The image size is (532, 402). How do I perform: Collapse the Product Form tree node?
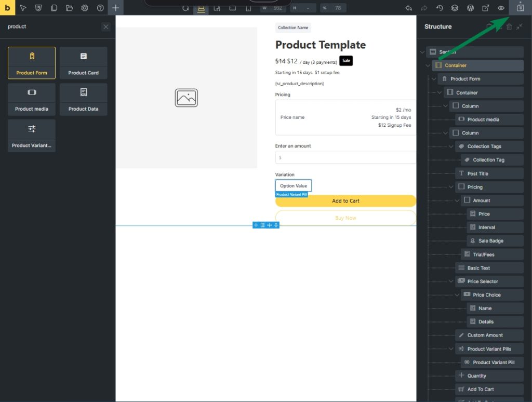click(434, 79)
